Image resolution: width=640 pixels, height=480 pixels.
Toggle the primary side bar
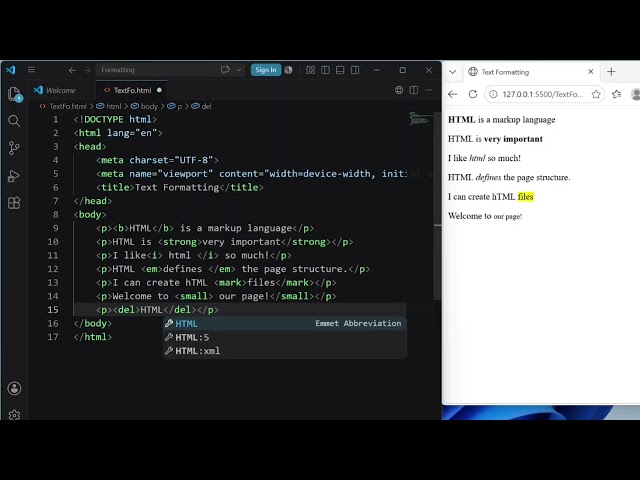[325, 70]
